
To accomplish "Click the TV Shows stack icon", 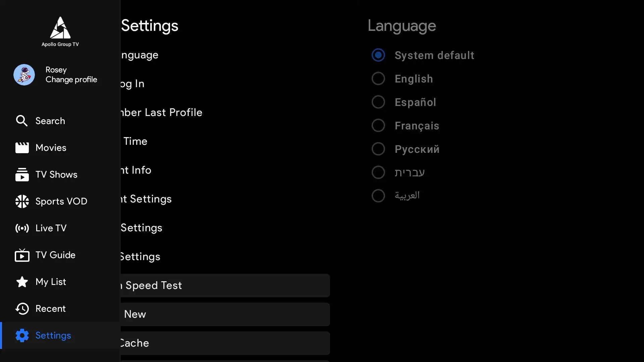I will point(22,175).
